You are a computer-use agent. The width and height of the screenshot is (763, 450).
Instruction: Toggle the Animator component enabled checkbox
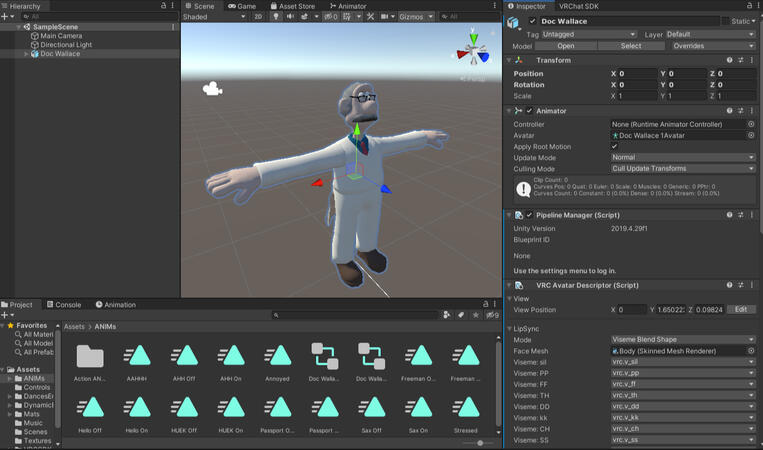point(529,111)
